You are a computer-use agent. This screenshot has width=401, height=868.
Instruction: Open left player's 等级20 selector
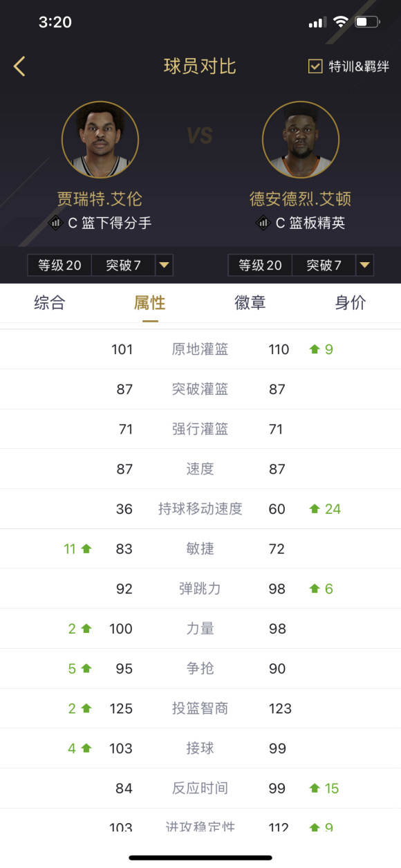[x=59, y=265]
